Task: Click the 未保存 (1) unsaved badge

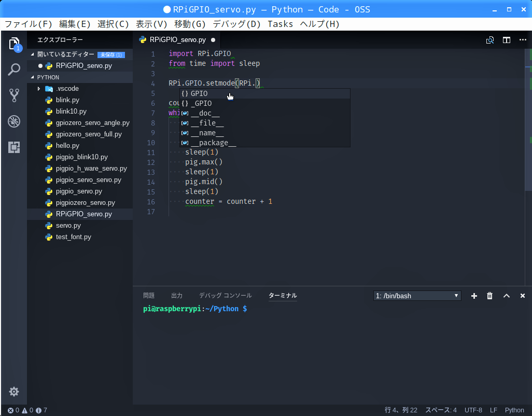Action: tap(111, 54)
